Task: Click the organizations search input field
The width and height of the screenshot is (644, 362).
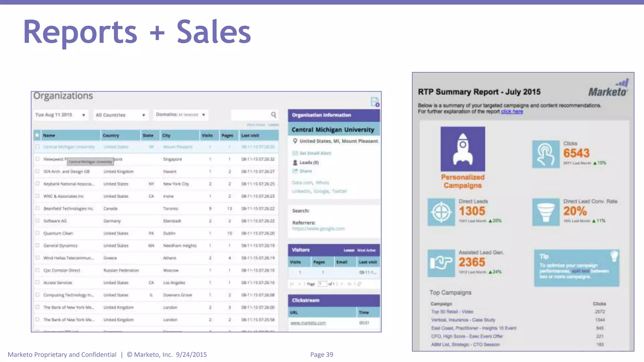Action: pos(254,115)
